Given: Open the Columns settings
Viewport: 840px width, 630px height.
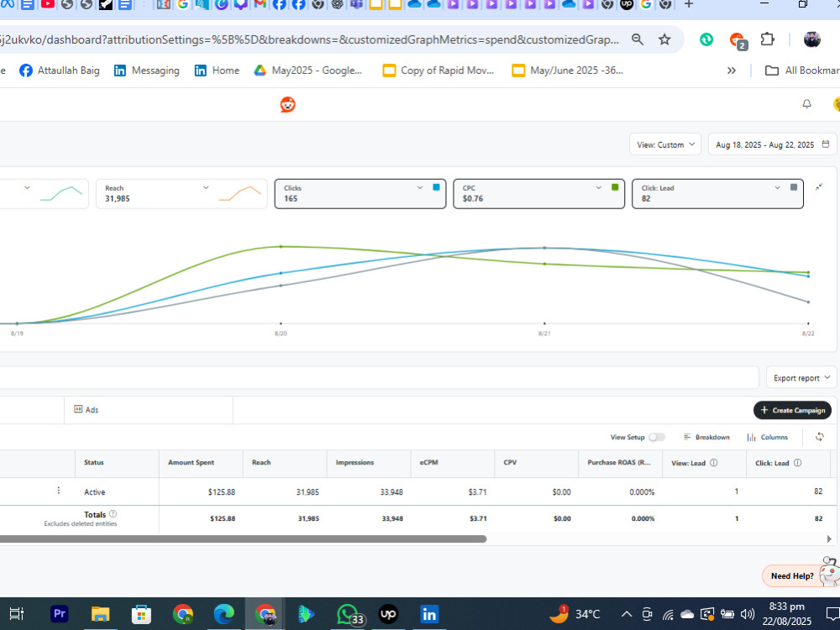Looking at the screenshot, I should [768, 437].
